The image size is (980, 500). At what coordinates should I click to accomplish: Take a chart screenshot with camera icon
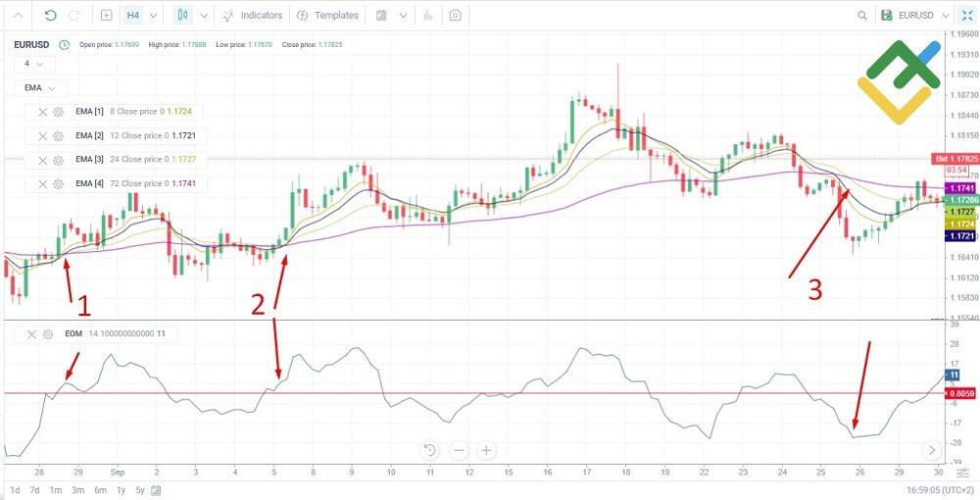pyautogui.click(x=455, y=15)
